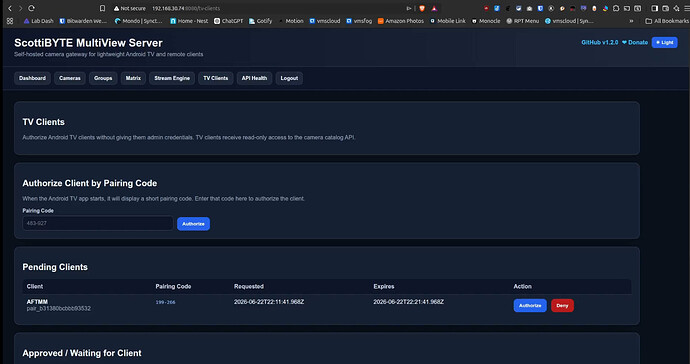Authorize the pending AFTMM client
This screenshot has height=364, width=690.
tap(530, 305)
